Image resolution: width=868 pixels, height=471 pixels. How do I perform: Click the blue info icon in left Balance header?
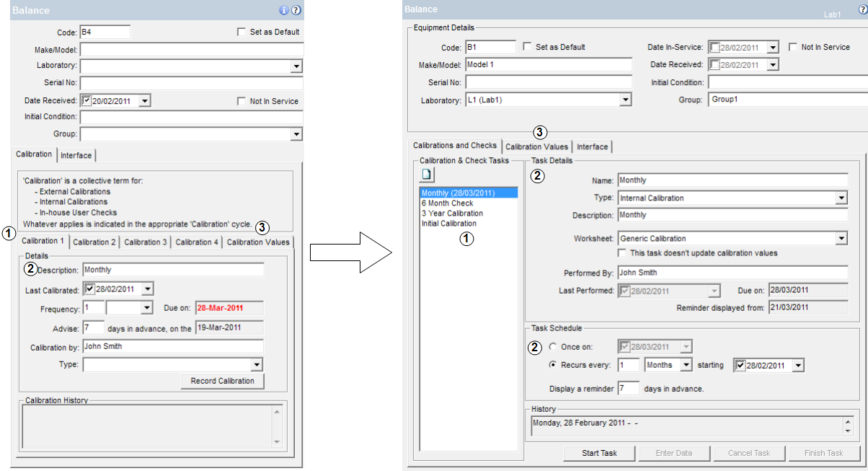tap(283, 10)
